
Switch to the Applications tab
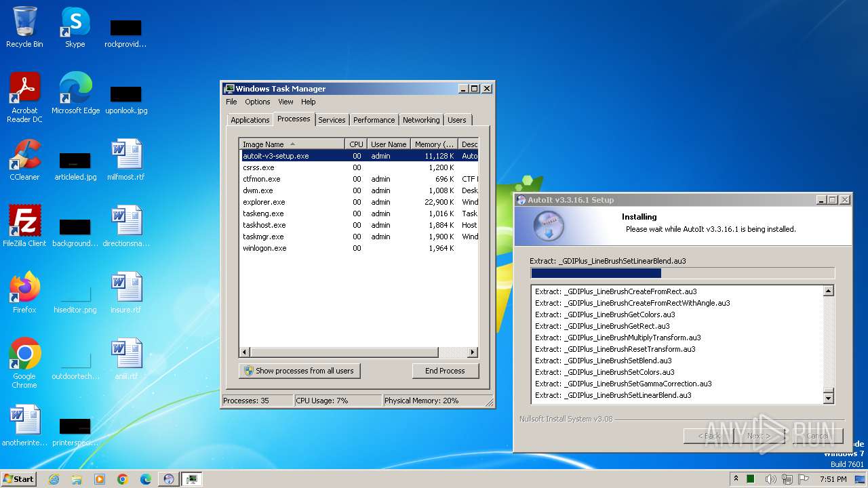point(250,120)
